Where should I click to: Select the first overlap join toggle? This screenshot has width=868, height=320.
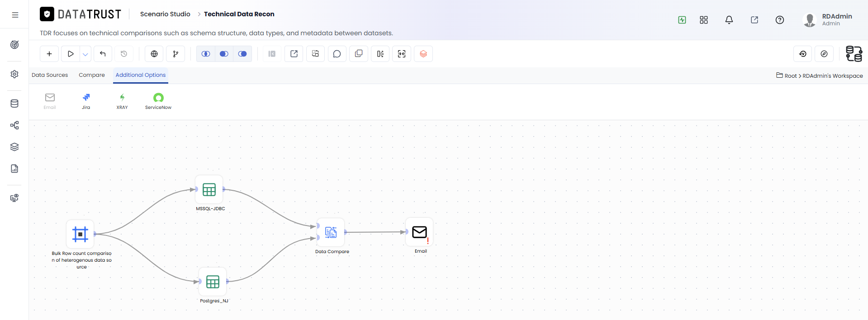tap(206, 54)
